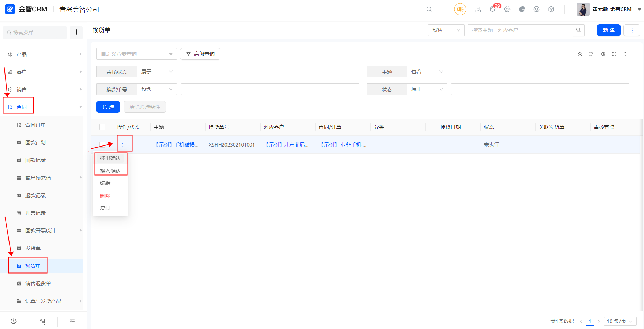Screen dimensions: 644x329
Task: Open 合同订单 in the sidebar
Action: tap(36, 125)
